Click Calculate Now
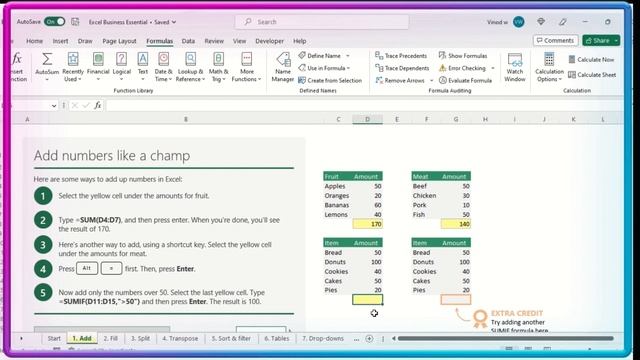The width and height of the screenshot is (640, 360). point(591,60)
